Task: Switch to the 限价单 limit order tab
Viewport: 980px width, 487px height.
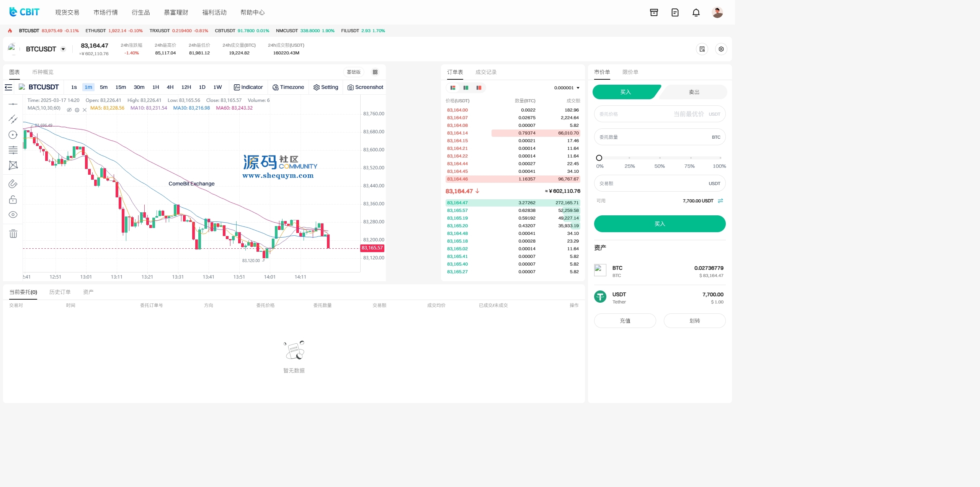Action: tap(630, 72)
